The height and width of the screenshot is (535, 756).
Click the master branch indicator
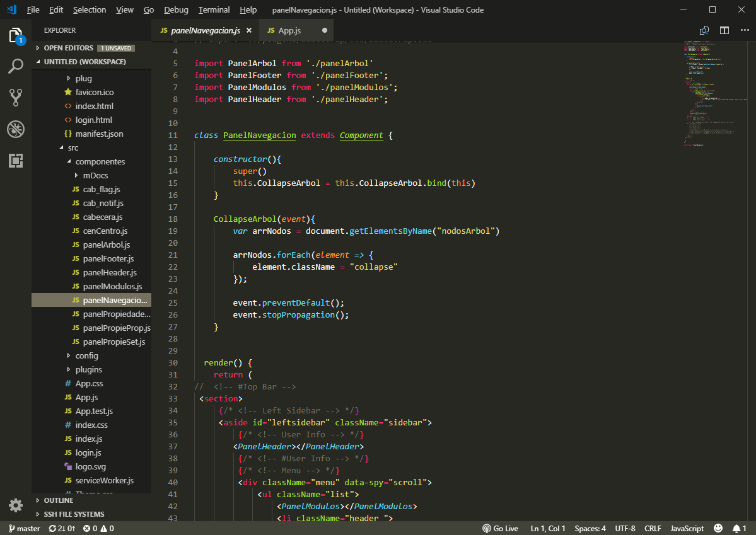click(24, 529)
